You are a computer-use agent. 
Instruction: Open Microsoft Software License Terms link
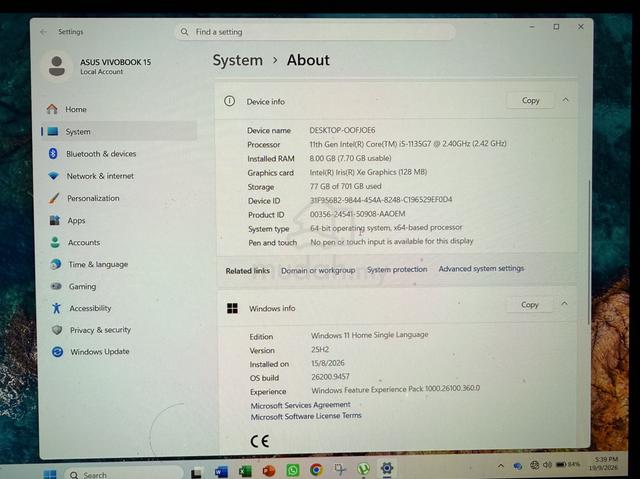(x=306, y=416)
